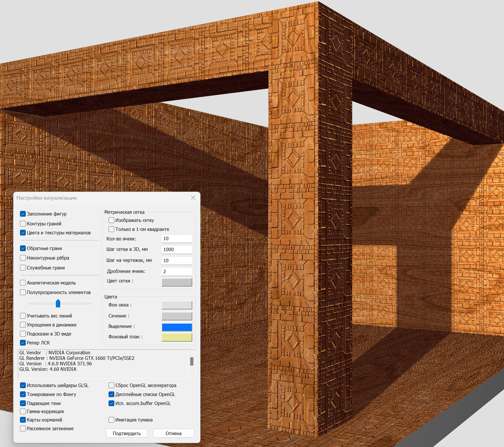The width and height of the screenshot is (504, 447).
Task: Enable Имитация тумана fog option
Action: click(x=111, y=420)
